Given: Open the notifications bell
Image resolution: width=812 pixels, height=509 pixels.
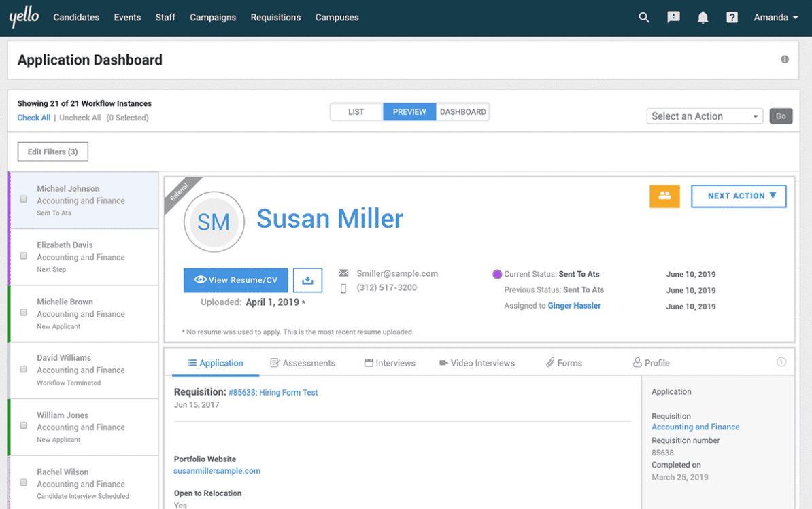Looking at the screenshot, I should 703,18.
